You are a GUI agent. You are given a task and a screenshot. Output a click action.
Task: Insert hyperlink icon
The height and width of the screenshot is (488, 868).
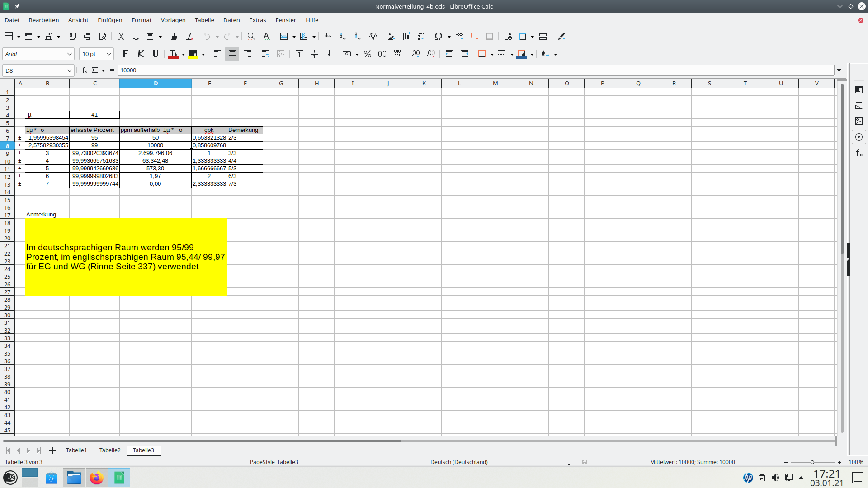point(460,36)
